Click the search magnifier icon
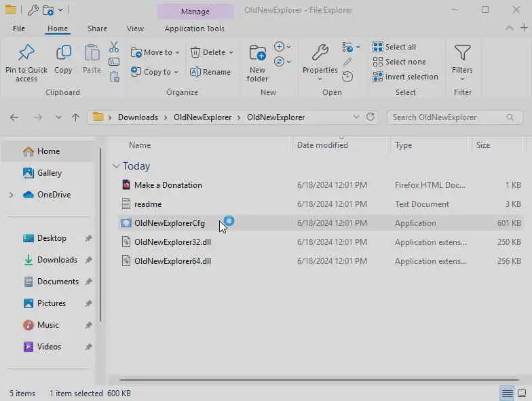Screen dimensions: 532x401 click(x=510, y=117)
